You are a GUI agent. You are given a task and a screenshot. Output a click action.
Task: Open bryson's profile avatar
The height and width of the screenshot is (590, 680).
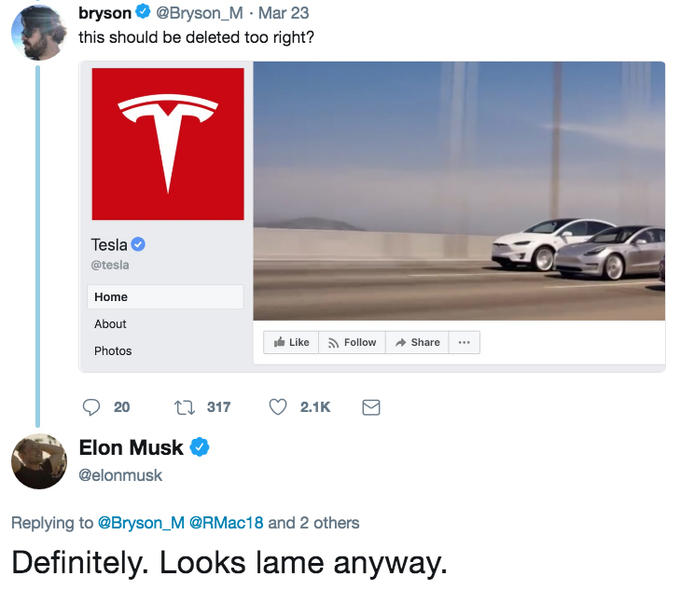(x=39, y=33)
